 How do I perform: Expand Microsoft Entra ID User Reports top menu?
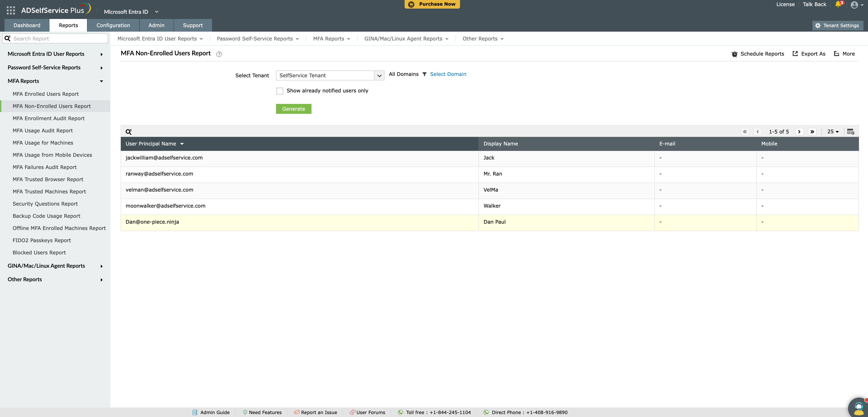point(160,39)
